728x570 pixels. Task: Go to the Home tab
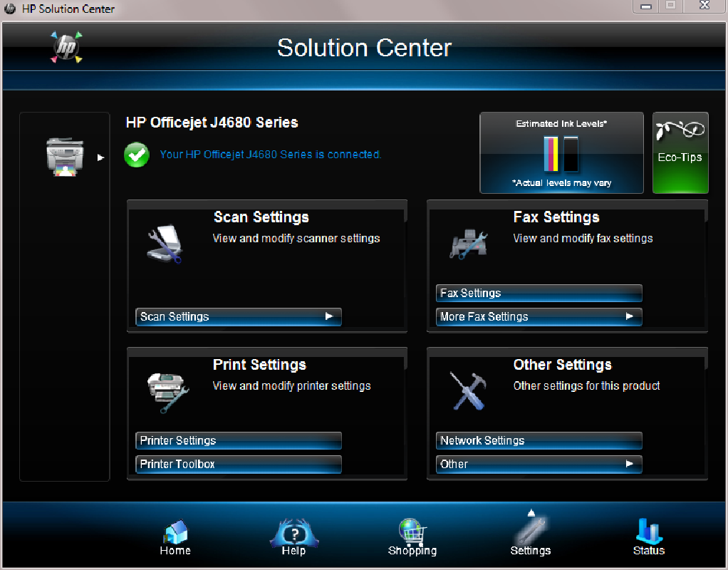tap(175, 537)
